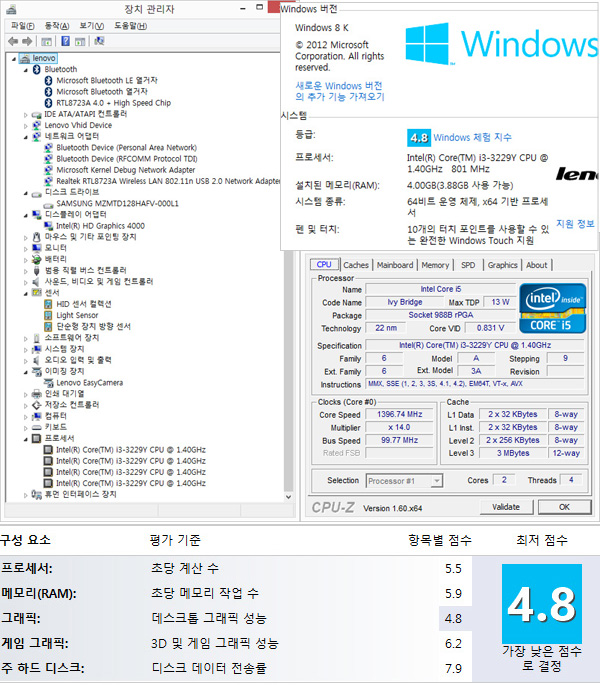Minimize the 장치 관리자 window
The image size is (600, 685).
(x=243, y=8)
